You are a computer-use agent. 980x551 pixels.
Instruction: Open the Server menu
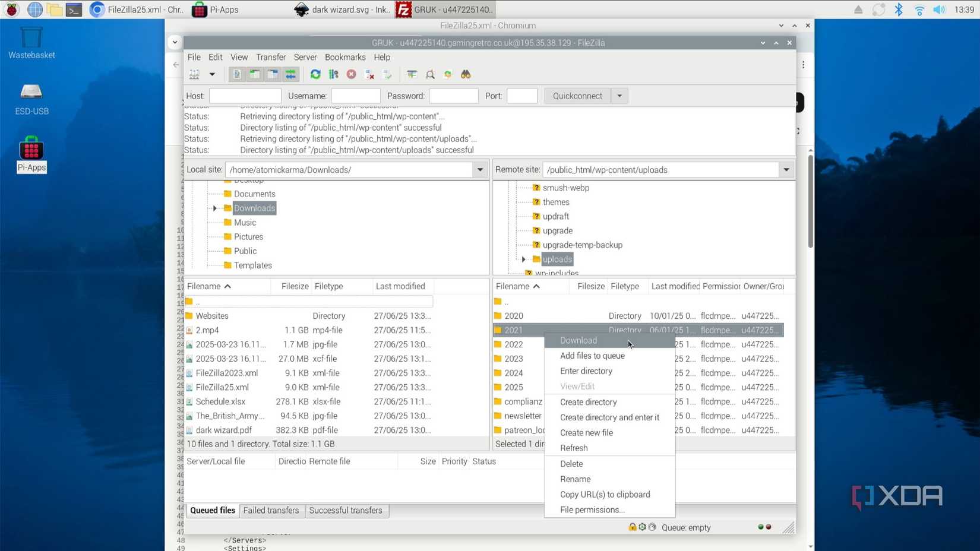pos(305,57)
